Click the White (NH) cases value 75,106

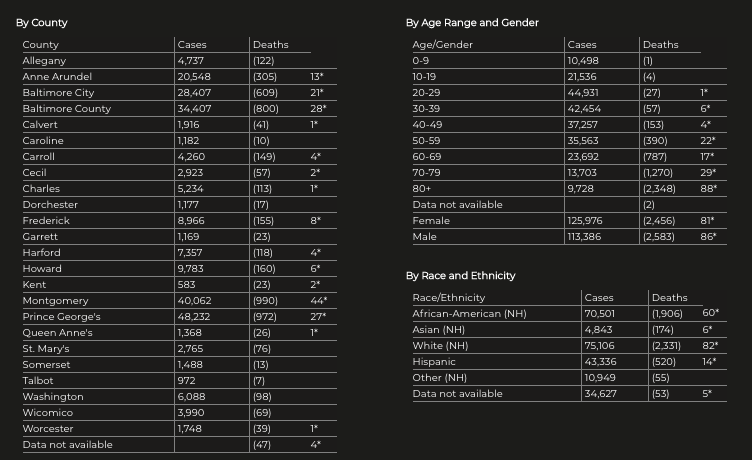(x=599, y=346)
